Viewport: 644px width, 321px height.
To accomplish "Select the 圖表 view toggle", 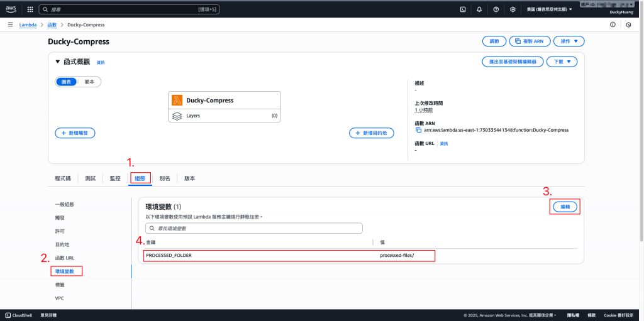I will click(x=66, y=82).
